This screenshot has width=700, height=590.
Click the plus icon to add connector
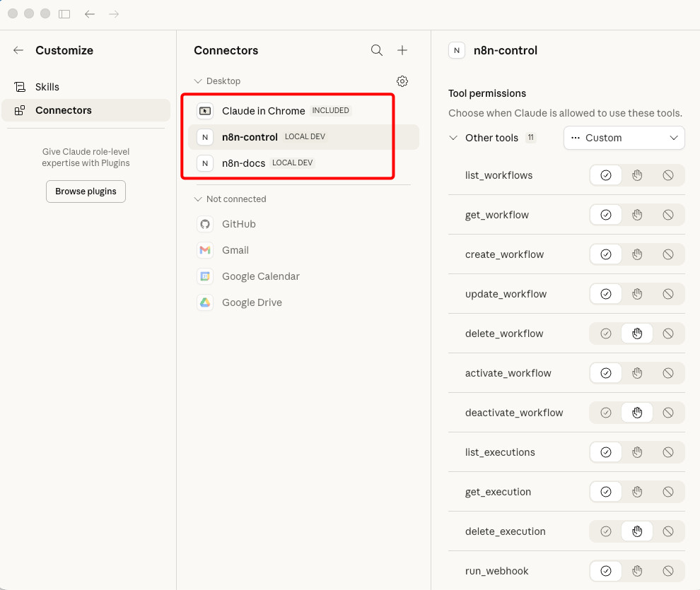[x=402, y=50]
